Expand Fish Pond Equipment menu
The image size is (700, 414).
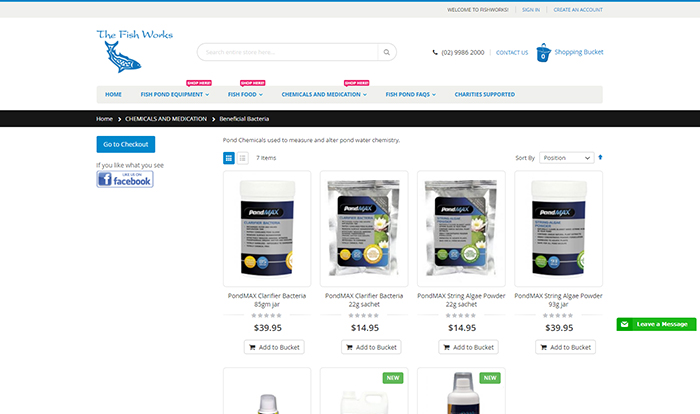pos(175,94)
